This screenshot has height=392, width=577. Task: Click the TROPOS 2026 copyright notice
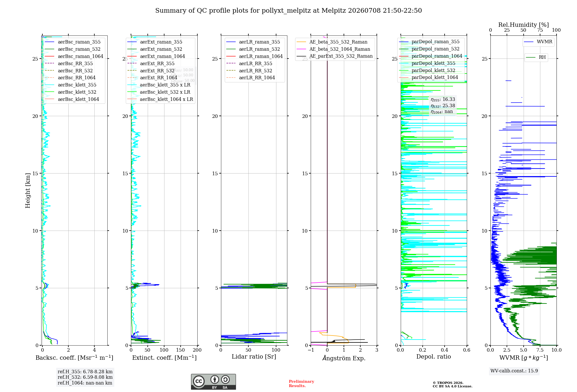point(452,385)
